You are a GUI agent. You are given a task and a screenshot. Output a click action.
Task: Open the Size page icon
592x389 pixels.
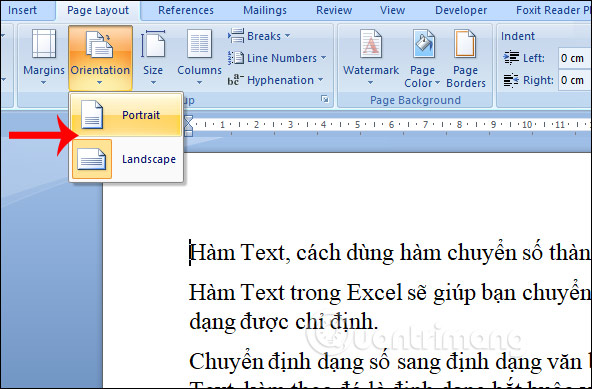pyautogui.click(x=153, y=44)
